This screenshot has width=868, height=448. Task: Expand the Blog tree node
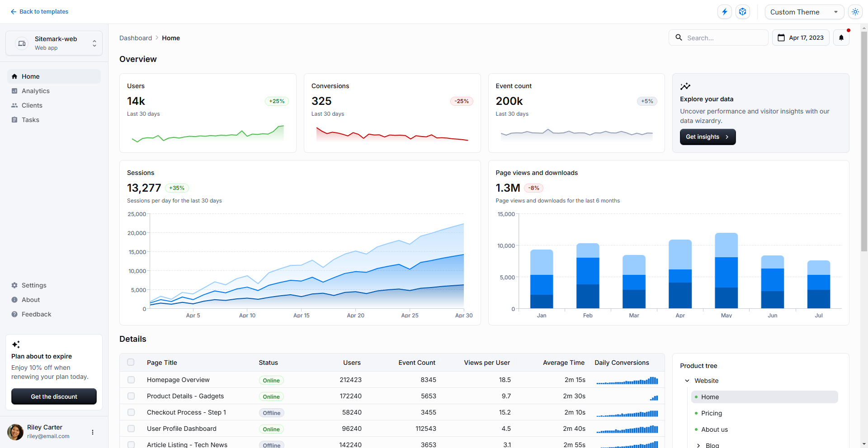tap(698, 445)
